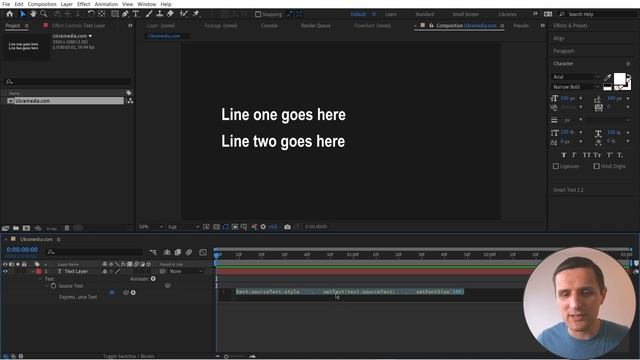
Task: Click the new folder icon in Project panel
Action: pos(16,228)
